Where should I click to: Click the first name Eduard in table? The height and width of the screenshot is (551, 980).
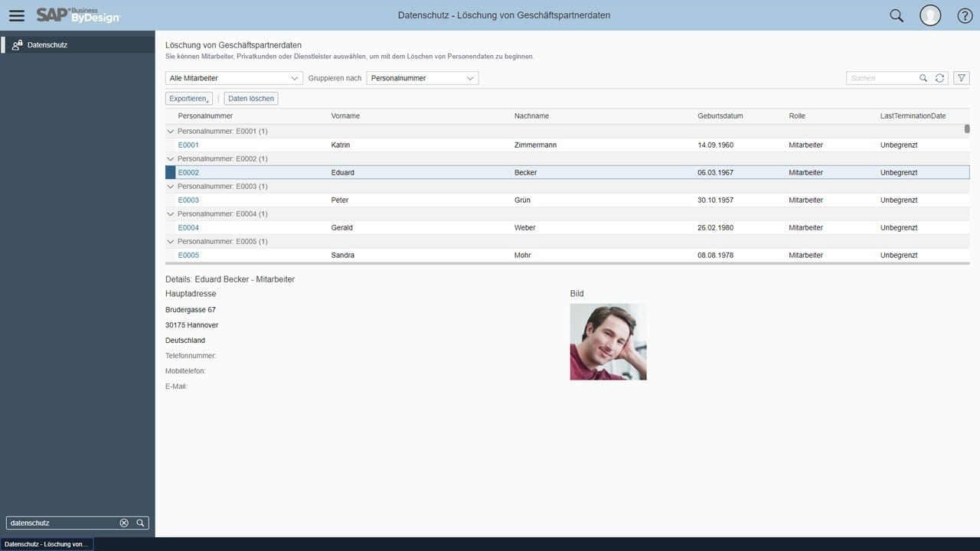coord(343,173)
